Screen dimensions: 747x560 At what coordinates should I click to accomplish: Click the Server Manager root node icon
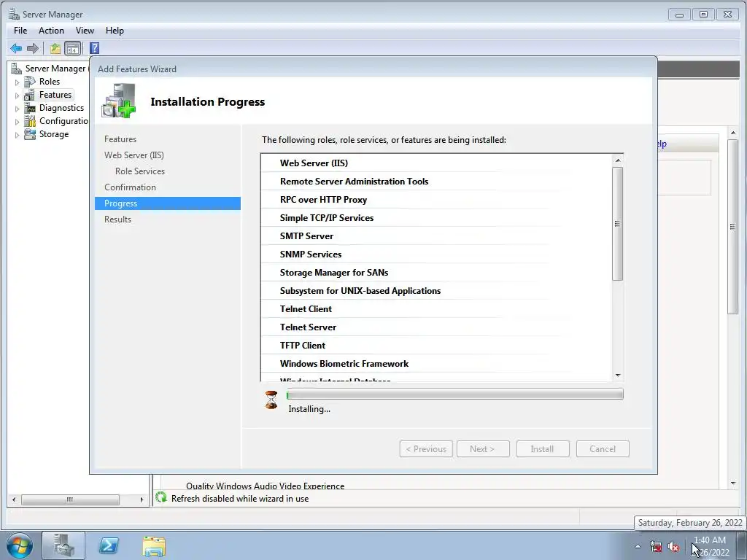tap(16, 69)
